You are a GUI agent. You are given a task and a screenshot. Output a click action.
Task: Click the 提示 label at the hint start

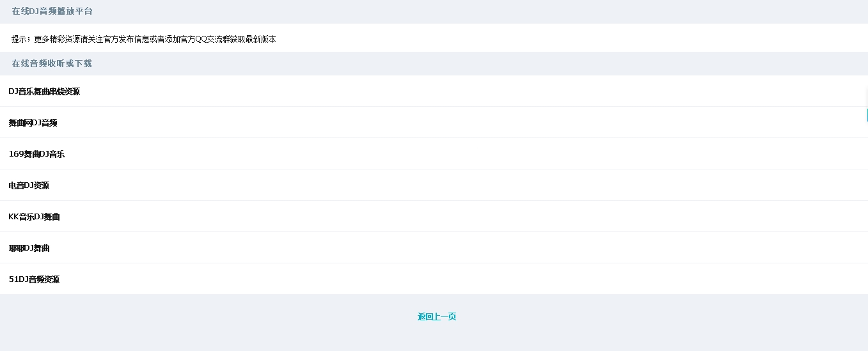click(19, 39)
